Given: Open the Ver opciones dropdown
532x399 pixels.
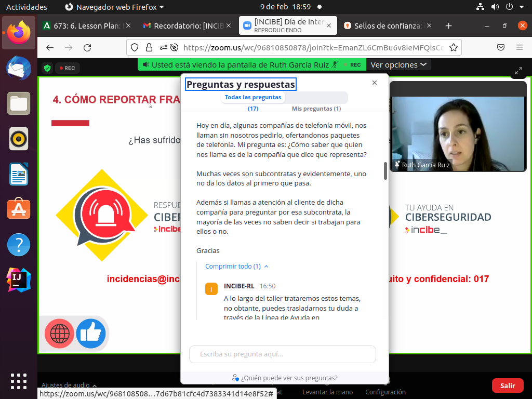Looking at the screenshot, I should point(398,64).
